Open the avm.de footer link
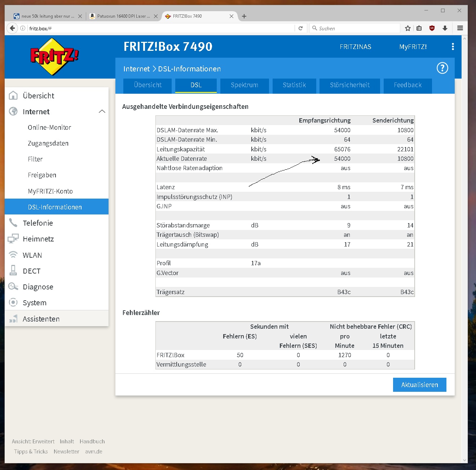The height and width of the screenshot is (470, 476). click(94, 451)
